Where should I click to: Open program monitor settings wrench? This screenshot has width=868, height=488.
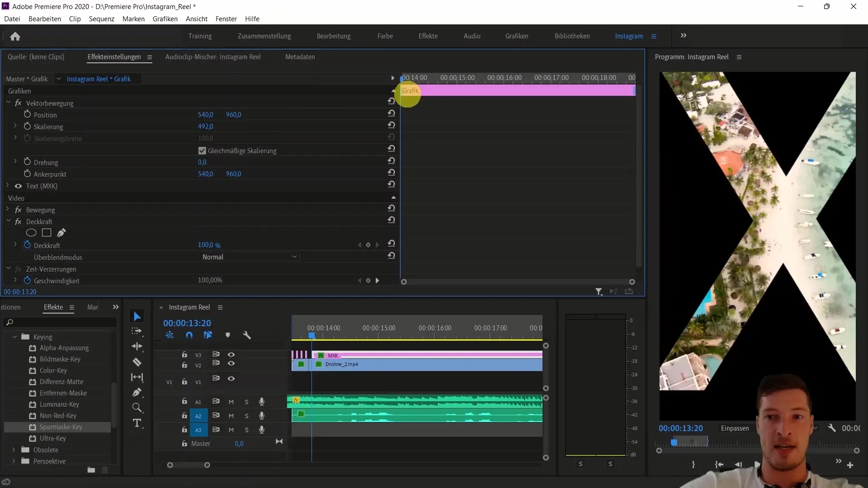[x=832, y=428]
